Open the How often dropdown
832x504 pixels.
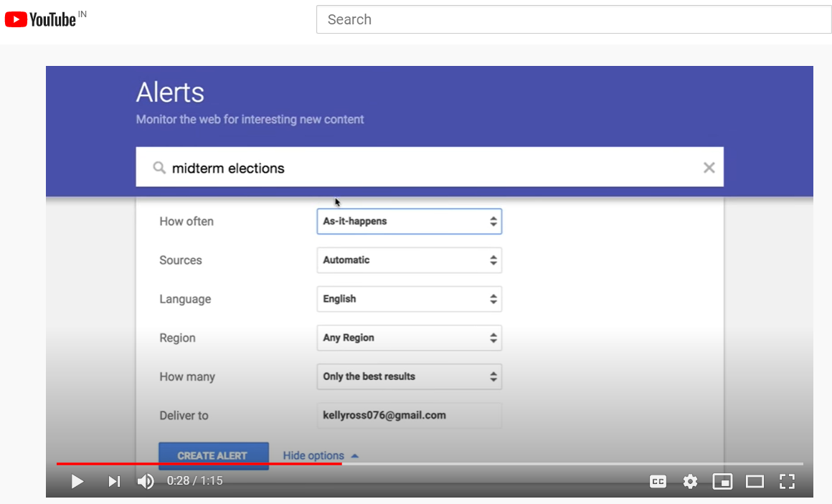pos(409,222)
